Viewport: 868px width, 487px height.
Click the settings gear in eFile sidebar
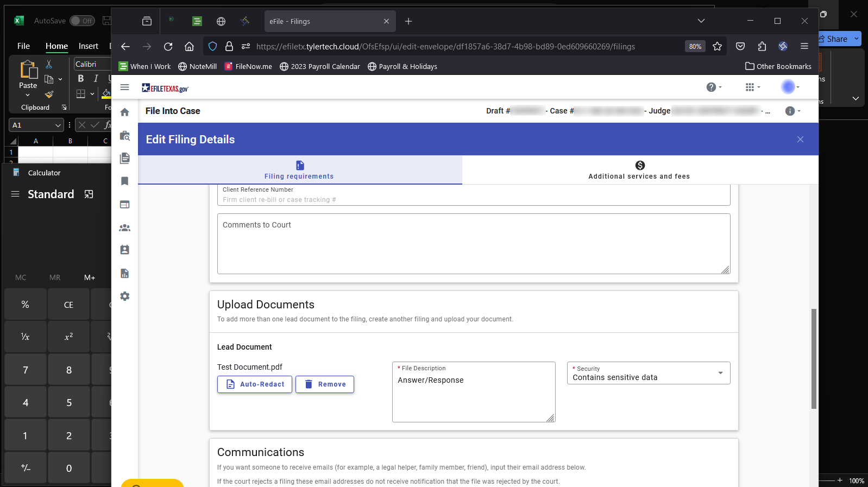(x=124, y=296)
